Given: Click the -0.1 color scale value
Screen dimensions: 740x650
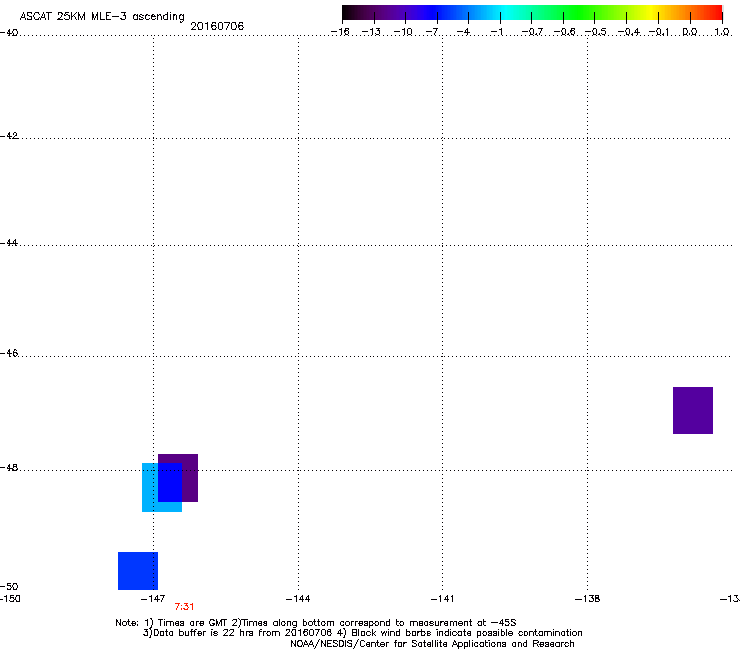Looking at the screenshot, I should 659,32.
